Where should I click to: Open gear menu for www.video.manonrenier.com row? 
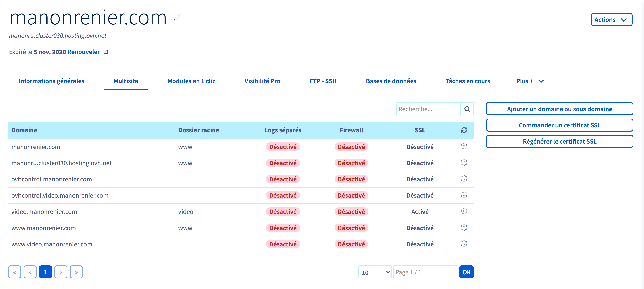tap(464, 244)
